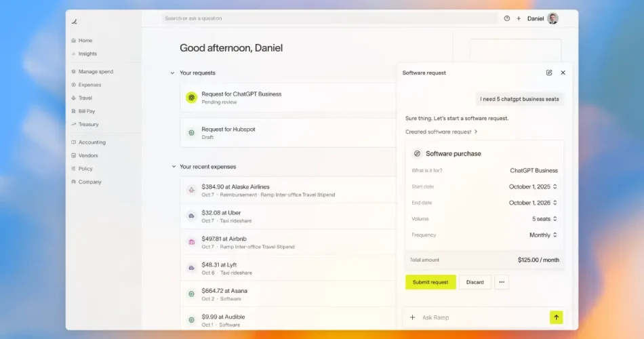Viewport: 644px width, 339px height.
Task: Open Request for ChatGPT Business
Action: tap(288, 98)
